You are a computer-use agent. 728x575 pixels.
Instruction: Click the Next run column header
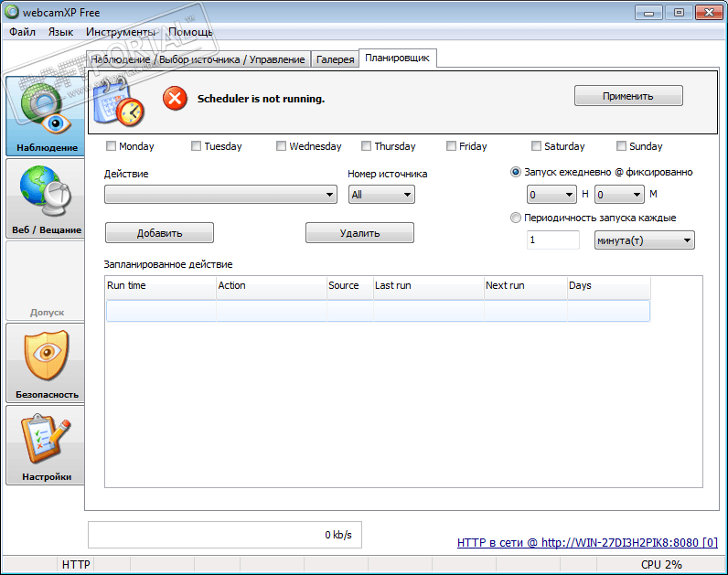pos(526,286)
